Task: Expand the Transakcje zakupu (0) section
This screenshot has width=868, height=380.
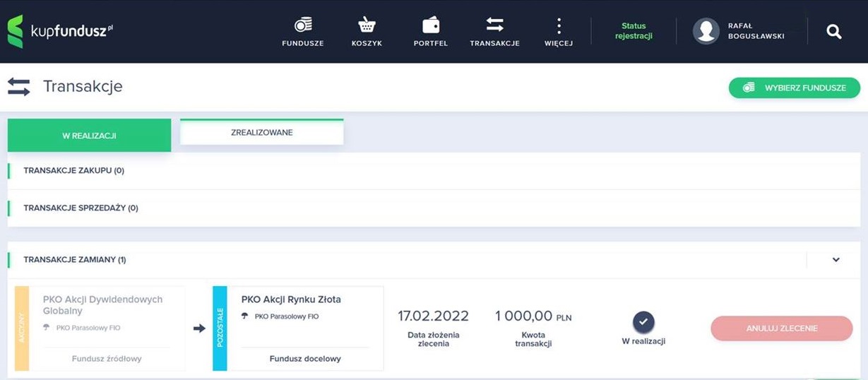Action: (x=434, y=170)
